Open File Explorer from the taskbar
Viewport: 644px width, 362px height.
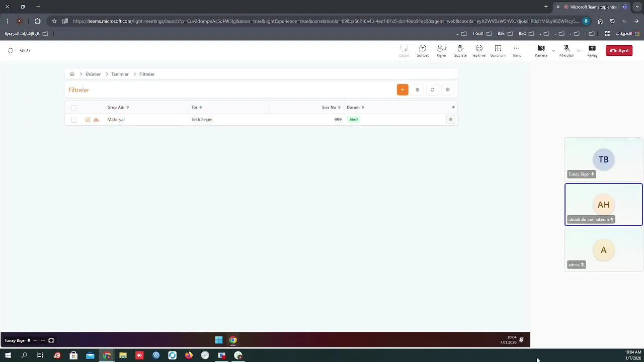[123, 355]
